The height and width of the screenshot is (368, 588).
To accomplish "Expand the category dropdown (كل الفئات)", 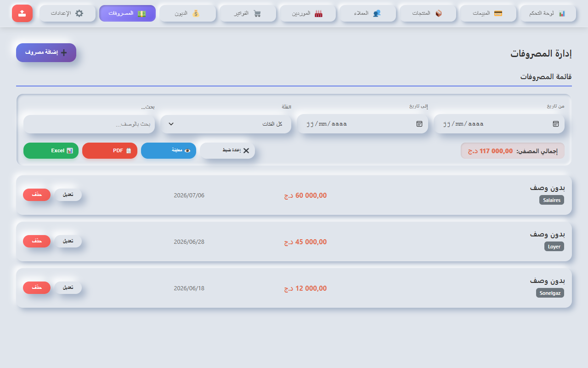I will tap(226, 124).
